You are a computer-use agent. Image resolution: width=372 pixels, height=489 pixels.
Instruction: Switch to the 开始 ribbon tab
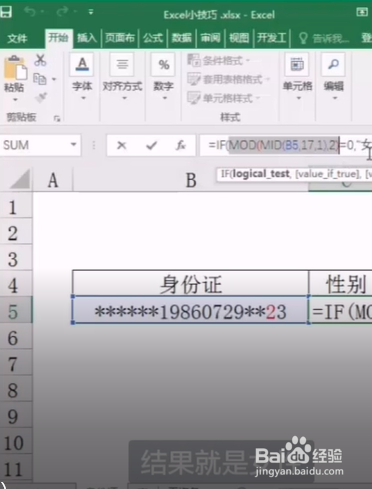coord(58,38)
